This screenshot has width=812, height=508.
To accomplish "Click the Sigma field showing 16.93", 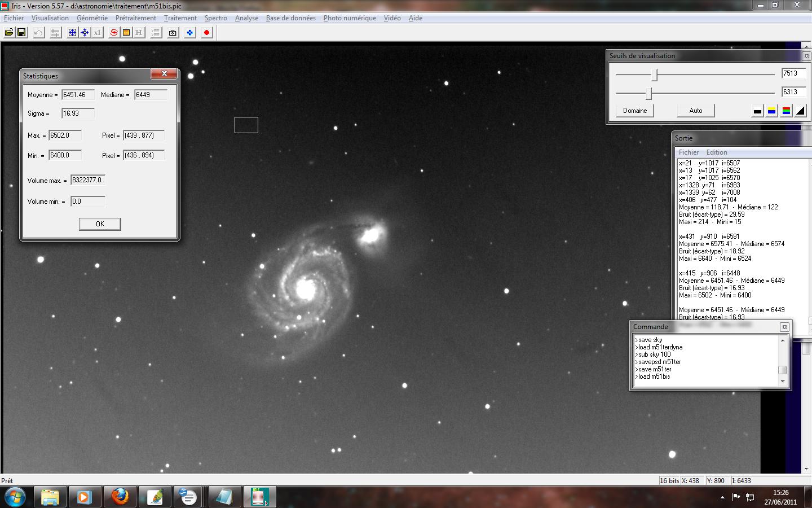I will pos(78,113).
